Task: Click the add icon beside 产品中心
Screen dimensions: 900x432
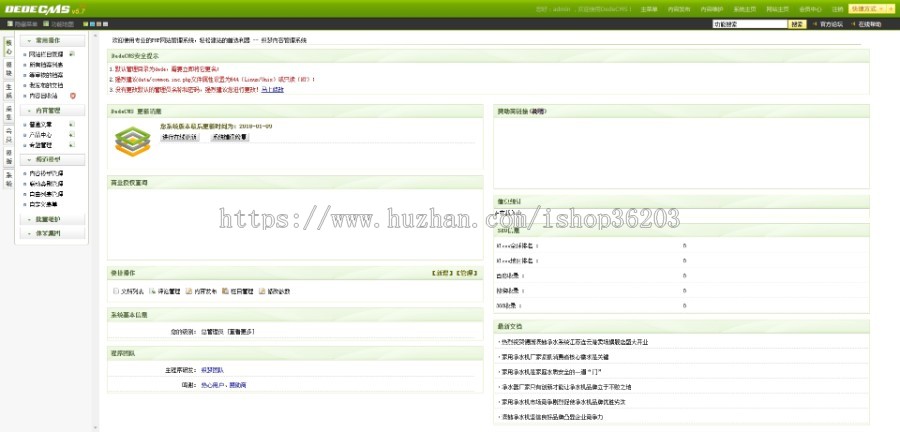Action: coord(72,135)
